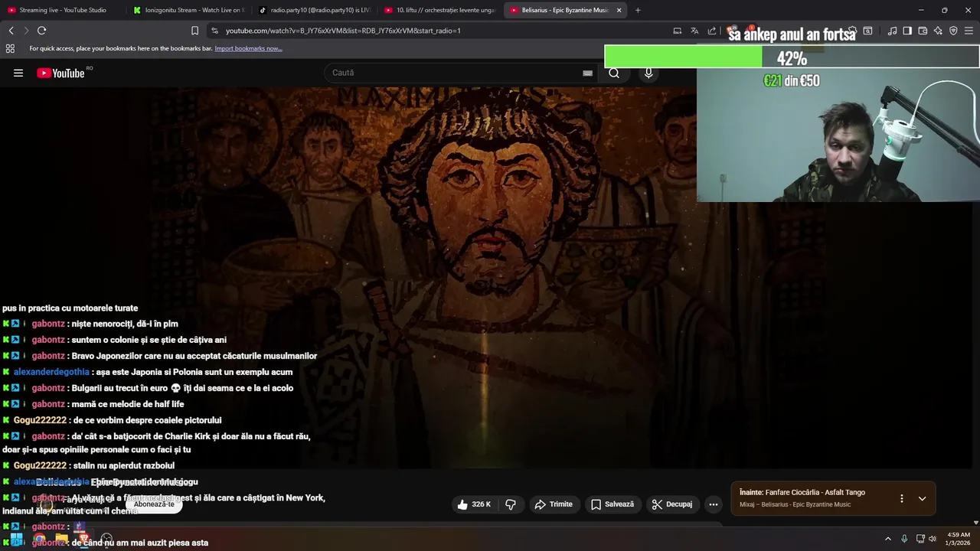Open the 4:59 AM clock and date
980x551 pixels.
point(959,539)
